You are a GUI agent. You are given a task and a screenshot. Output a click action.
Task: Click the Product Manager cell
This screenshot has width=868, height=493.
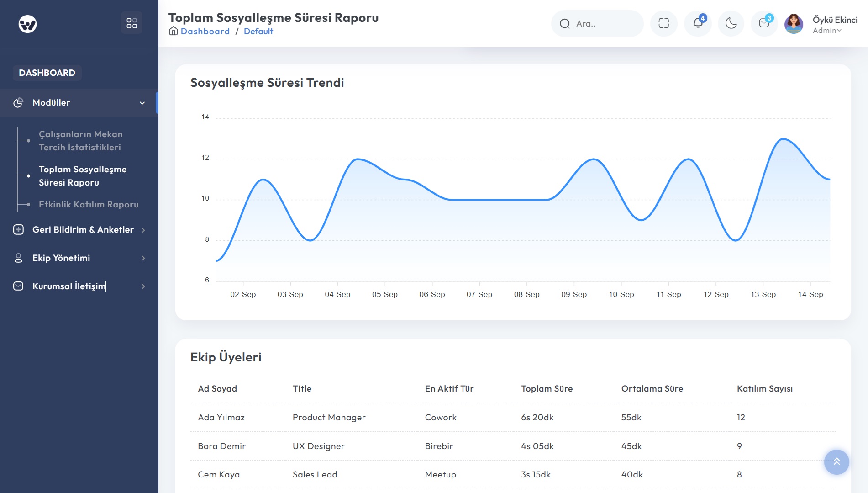point(329,418)
